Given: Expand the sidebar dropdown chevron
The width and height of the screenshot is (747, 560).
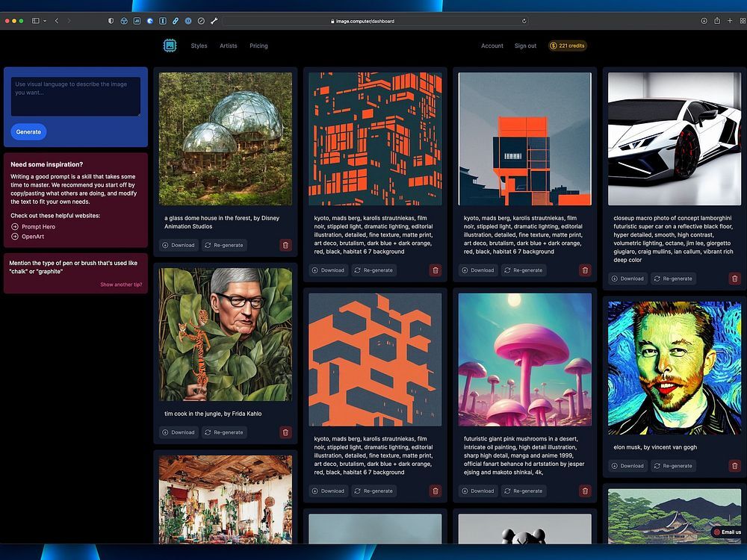Looking at the screenshot, I should (x=45, y=21).
